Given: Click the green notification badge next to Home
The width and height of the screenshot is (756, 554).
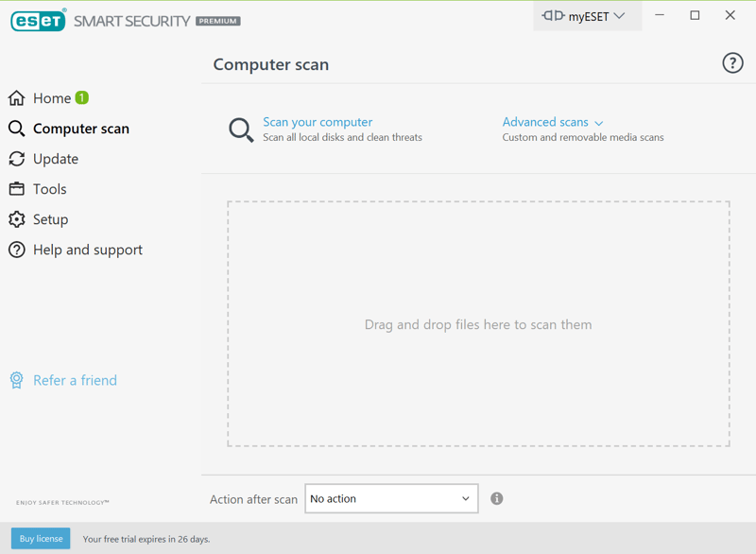Looking at the screenshot, I should (82, 98).
